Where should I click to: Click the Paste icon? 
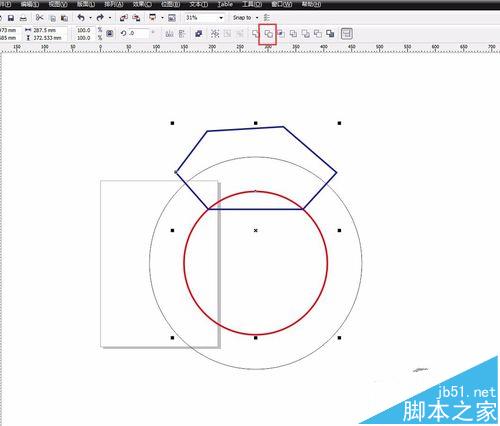(64, 18)
